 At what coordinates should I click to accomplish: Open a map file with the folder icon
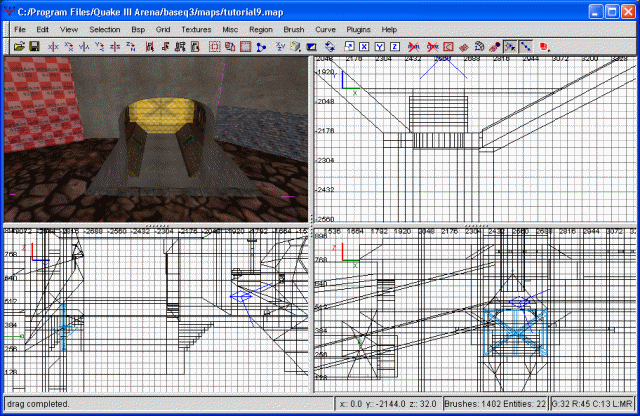(19, 47)
